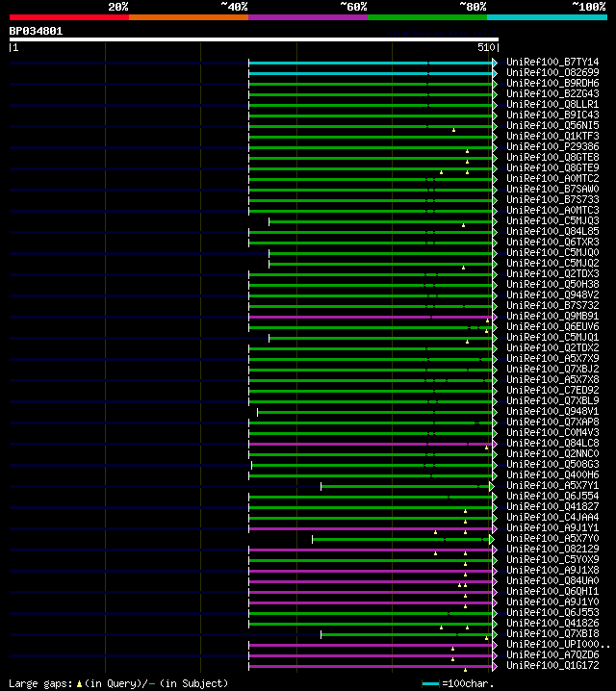Screen dimensions: 616x691
Task: Select the UniRef100_A5X7Y0 label
Action: [552, 539]
